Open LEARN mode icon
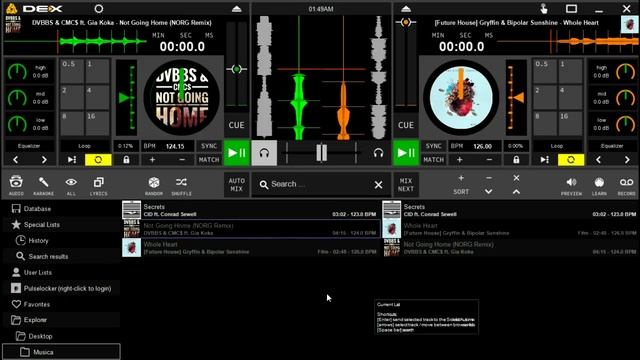Viewport: 640px width, 360px height. (599, 185)
